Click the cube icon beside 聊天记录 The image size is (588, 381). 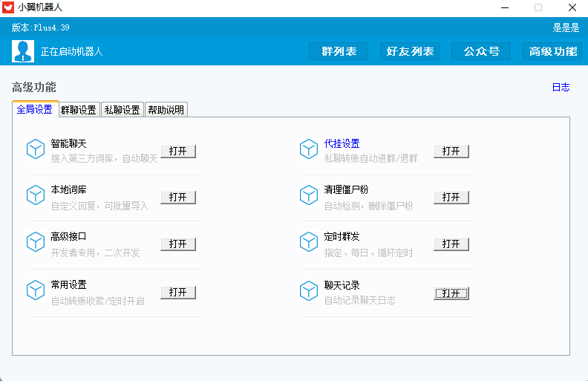tap(309, 290)
